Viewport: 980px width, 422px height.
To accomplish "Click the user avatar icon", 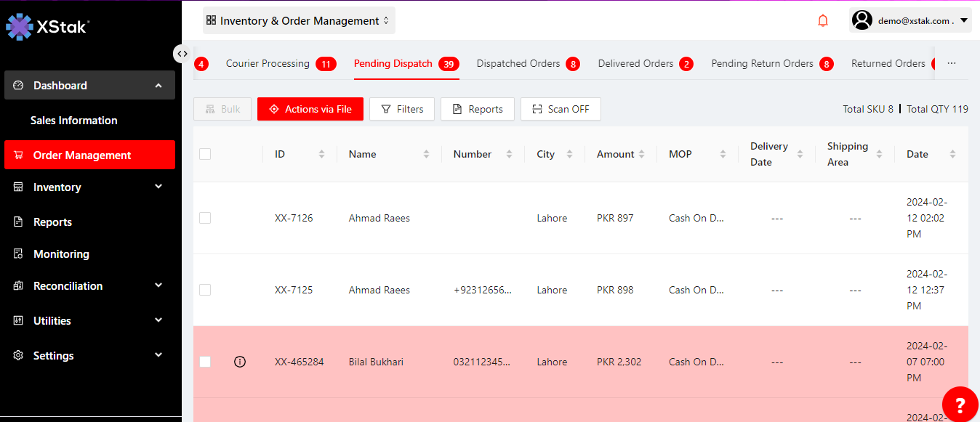I will coord(862,20).
